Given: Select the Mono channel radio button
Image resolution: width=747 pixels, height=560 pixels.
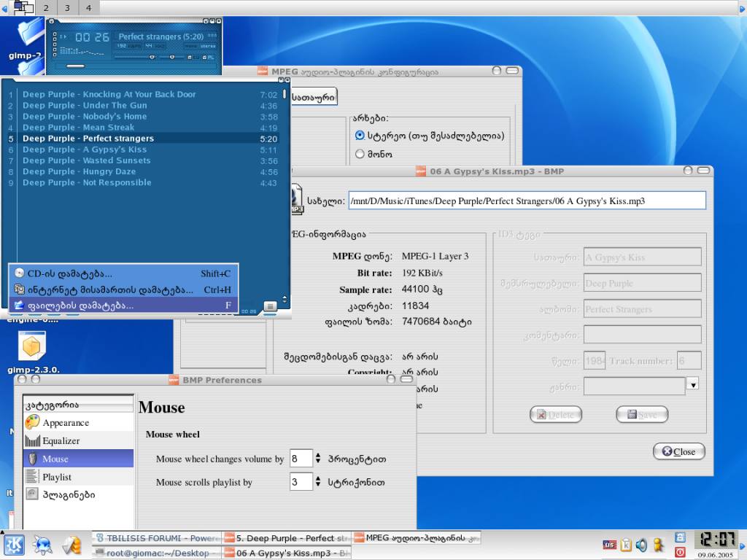Looking at the screenshot, I should [360, 154].
